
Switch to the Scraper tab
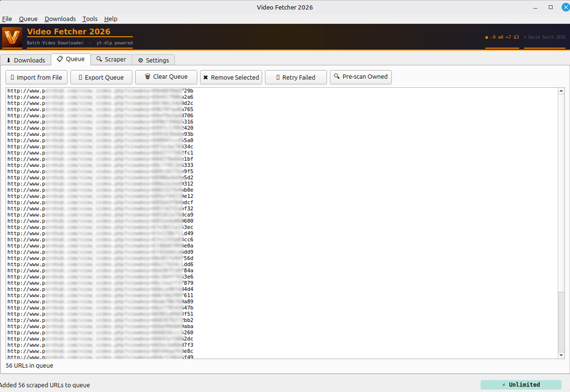[x=111, y=59]
